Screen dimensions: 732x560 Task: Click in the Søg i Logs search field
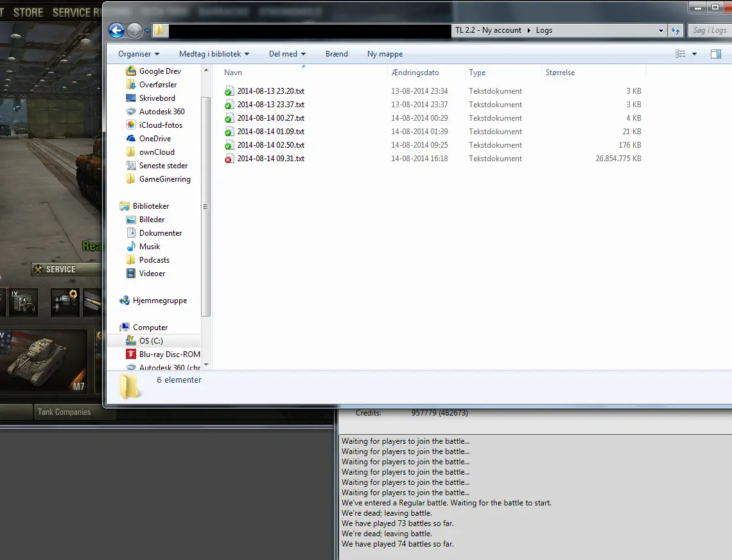[x=710, y=30]
